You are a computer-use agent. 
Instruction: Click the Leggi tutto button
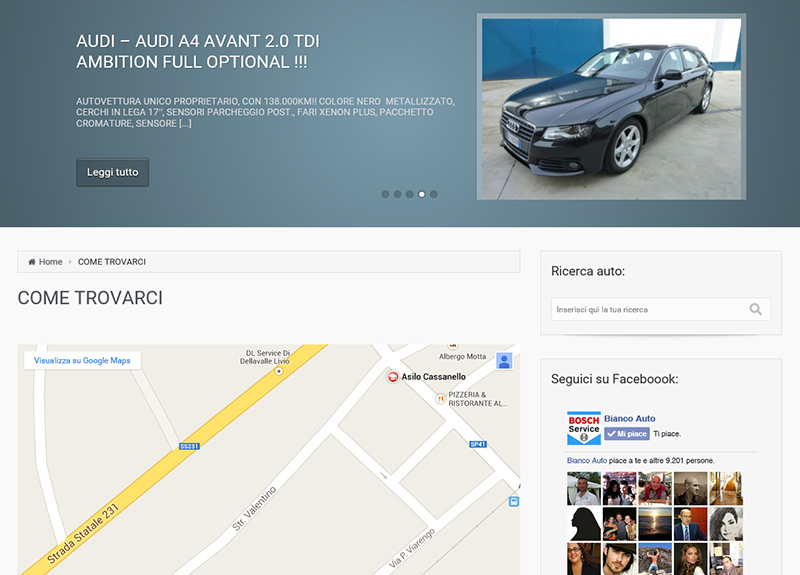click(112, 172)
